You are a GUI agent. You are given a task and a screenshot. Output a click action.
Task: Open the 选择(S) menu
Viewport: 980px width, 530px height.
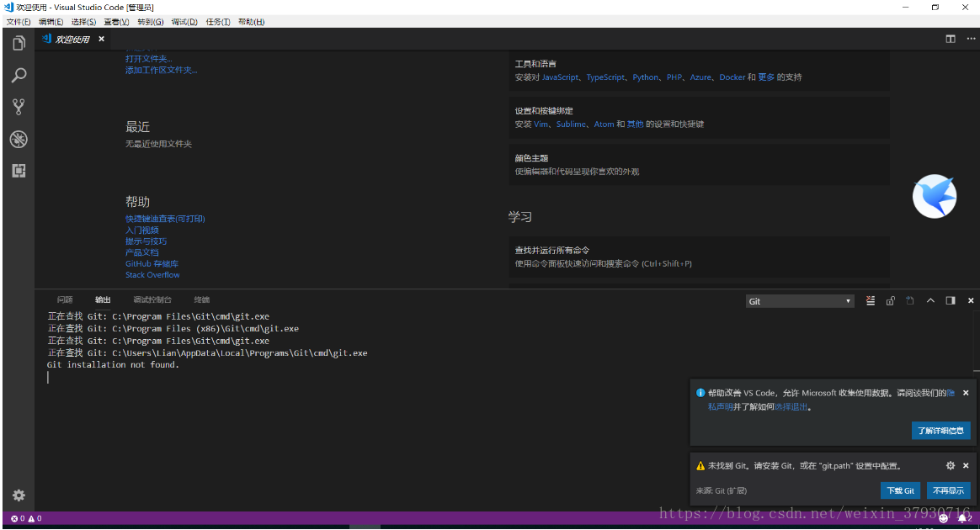click(x=83, y=22)
